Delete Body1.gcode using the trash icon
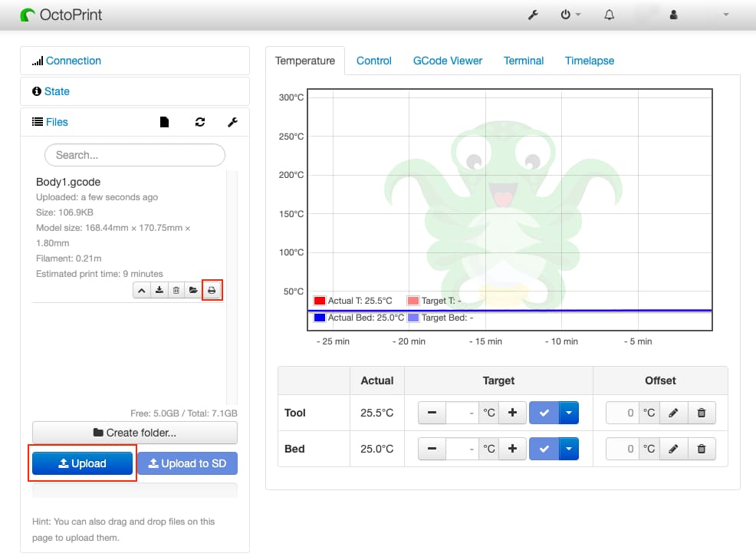Image resolution: width=756 pixels, height=560 pixels. (x=176, y=290)
